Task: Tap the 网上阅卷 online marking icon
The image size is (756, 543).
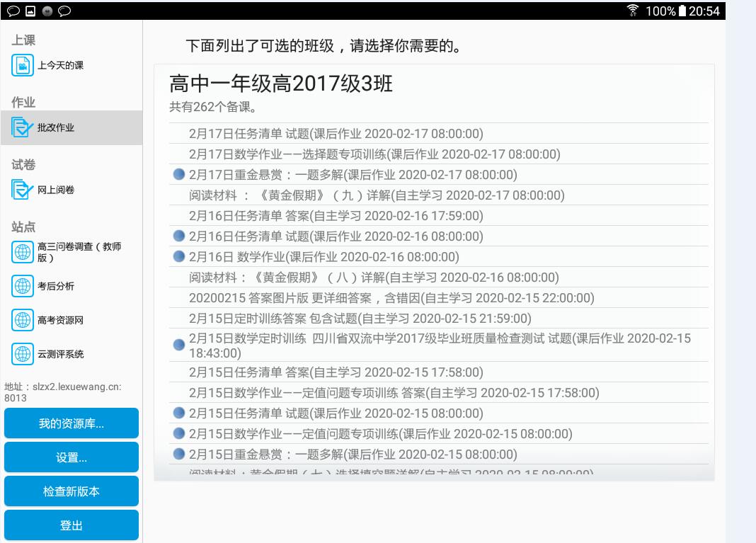Action: click(23, 190)
